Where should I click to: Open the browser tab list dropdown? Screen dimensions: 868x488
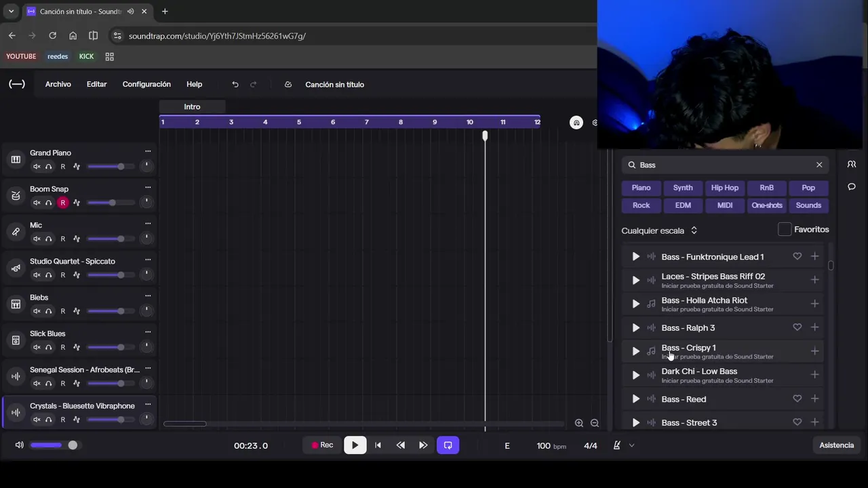pos(11,12)
